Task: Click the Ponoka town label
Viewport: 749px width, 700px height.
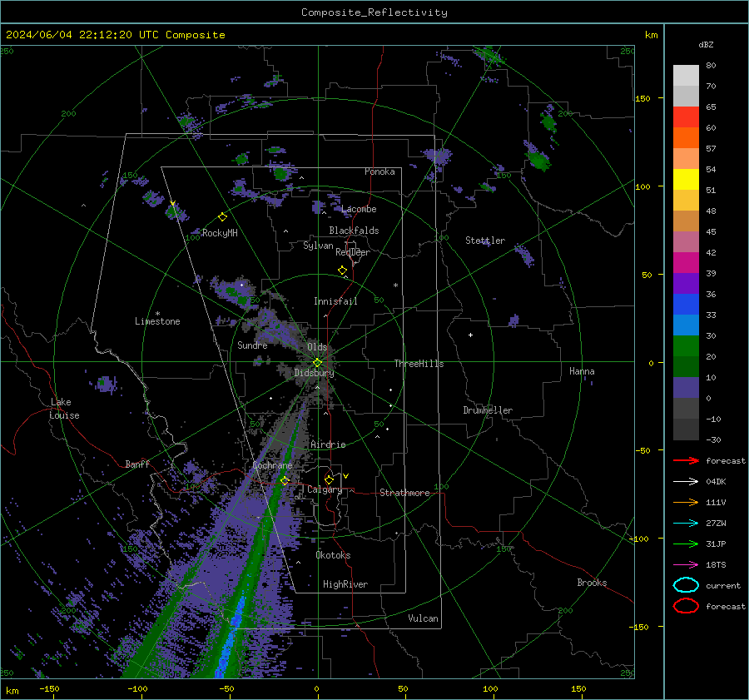Action: 379,171
